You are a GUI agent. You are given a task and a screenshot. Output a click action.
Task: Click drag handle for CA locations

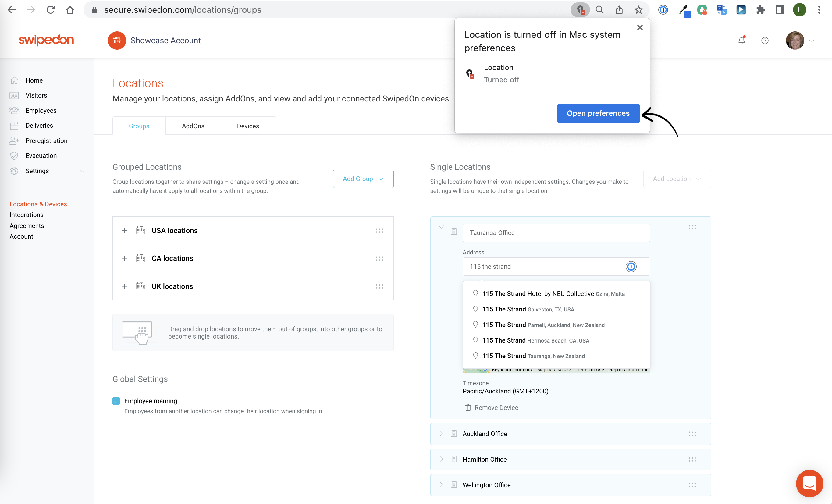click(x=379, y=259)
